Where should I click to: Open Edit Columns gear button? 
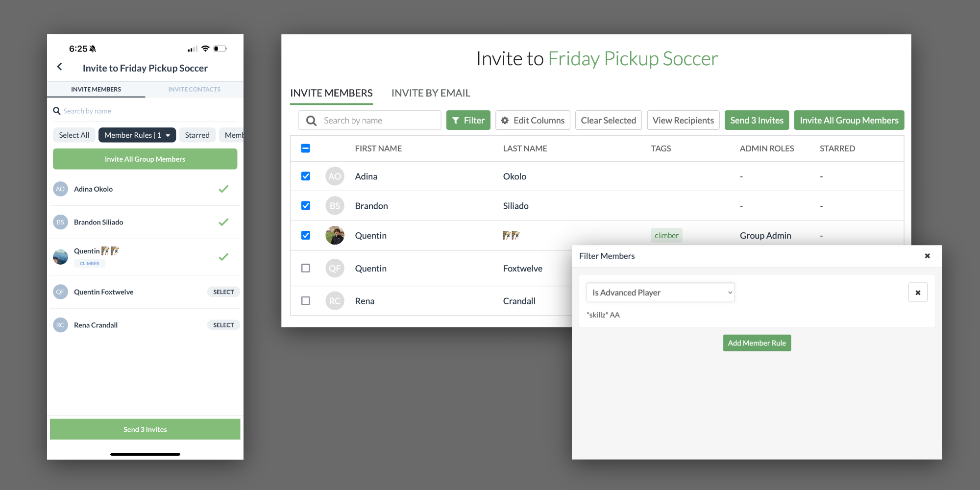[x=533, y=121]
